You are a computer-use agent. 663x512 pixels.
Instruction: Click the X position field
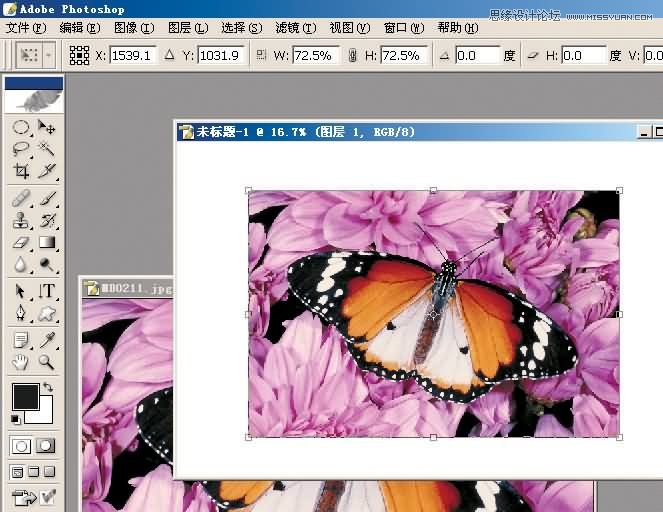(x=134, y=55)
